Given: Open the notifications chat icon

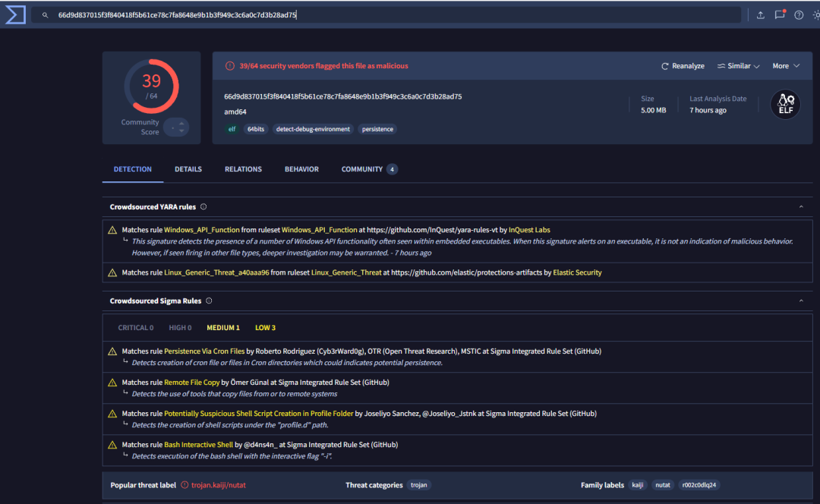Looking at the screenshot, I should point(780,14).
